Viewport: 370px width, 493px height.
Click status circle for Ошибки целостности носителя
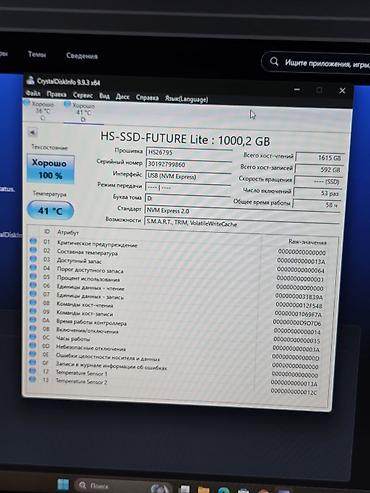[x=33, y=354]
